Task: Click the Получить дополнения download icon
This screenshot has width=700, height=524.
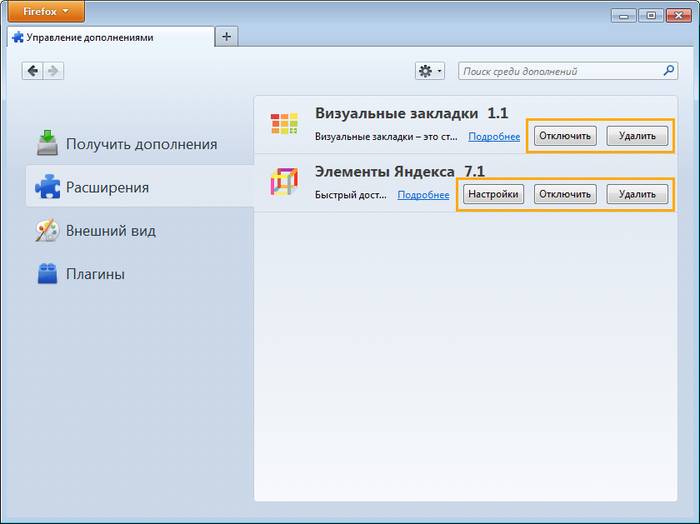Action: tap(48, 143)
